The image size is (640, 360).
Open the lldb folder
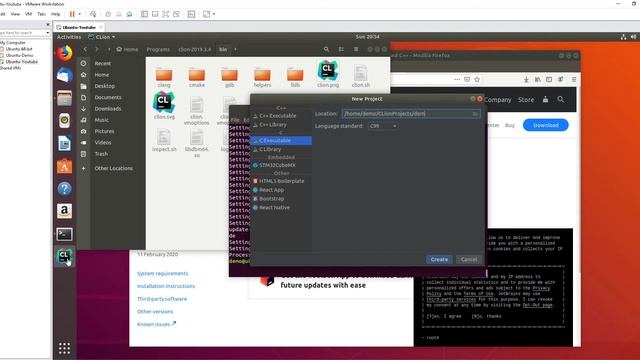point(295,77)
